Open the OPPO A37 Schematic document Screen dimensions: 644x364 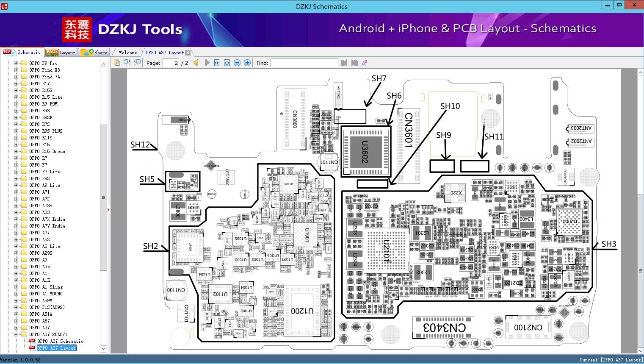61,341
